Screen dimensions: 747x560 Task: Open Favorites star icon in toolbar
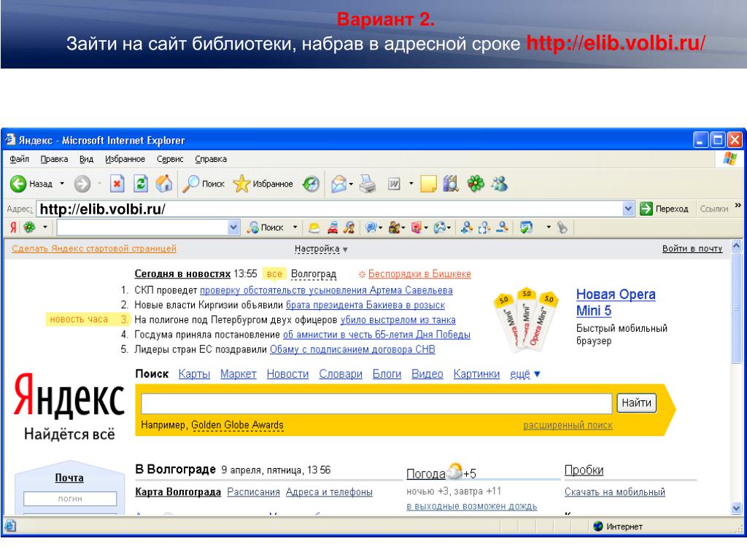pyautogui.click(x=241, y=184)
